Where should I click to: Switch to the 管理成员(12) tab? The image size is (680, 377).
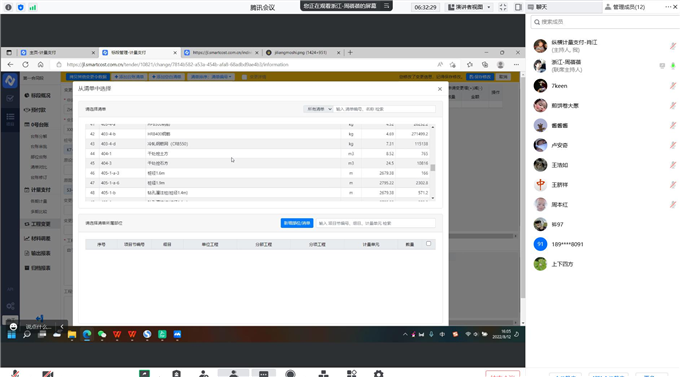click(x=625, y=7)
